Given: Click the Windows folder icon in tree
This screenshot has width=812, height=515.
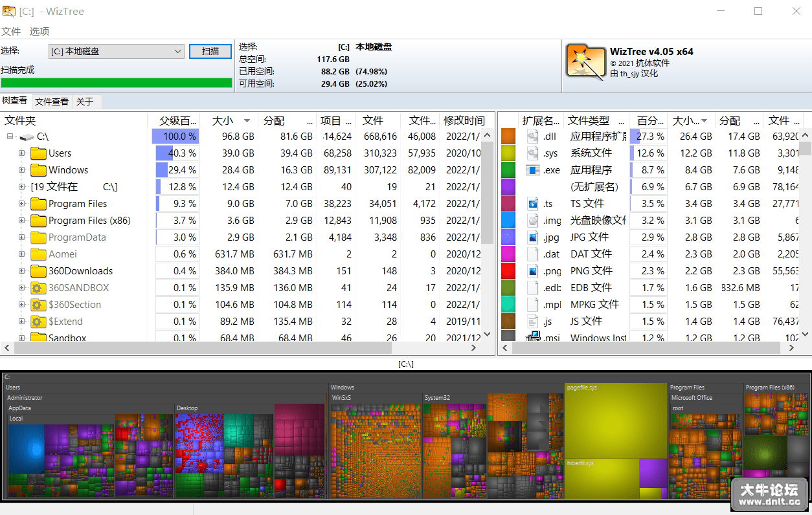Looking at the screenshot, I should (x=38, y=170).
